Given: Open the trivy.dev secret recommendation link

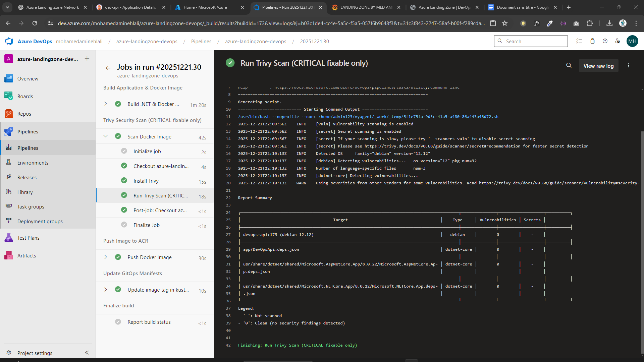Looking at the screenshot, I should click(442, 146).
